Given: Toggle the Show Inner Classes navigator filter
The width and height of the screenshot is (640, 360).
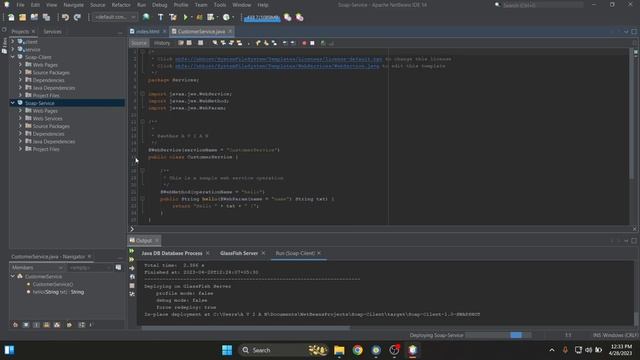Looking at the screenshot, I should pos(57,325).
